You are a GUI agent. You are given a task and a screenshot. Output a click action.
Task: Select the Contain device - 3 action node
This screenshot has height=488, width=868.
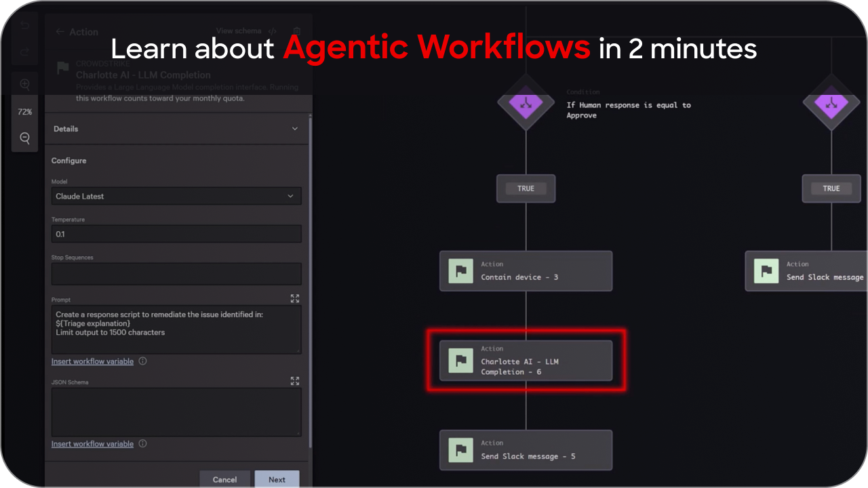tap(526, 271)
